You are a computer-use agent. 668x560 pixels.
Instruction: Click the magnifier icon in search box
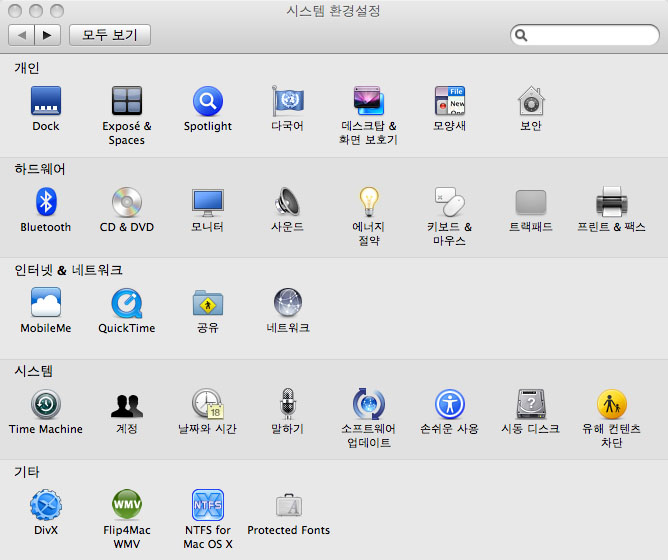click(521, 35)
